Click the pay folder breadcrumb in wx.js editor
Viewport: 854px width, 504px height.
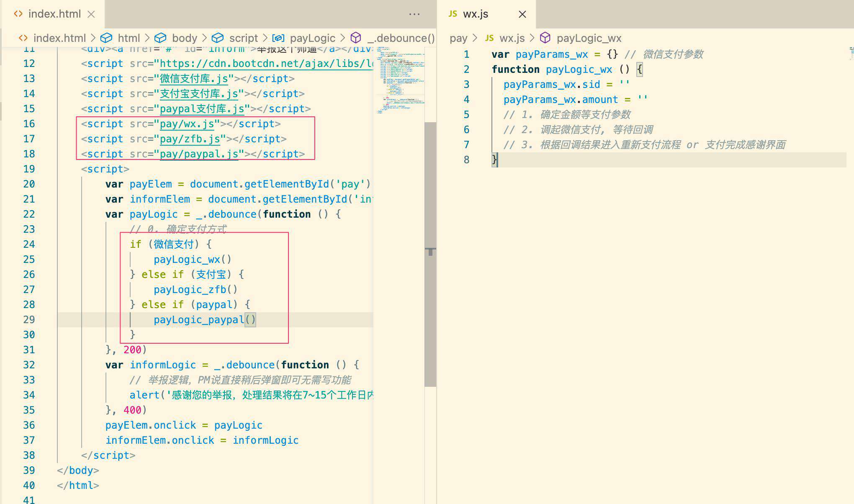[x=458, y=38]
